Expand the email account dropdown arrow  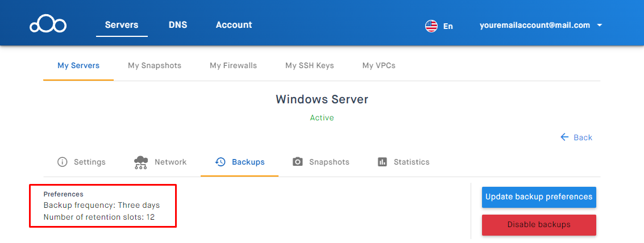click(x=600, y=26)
